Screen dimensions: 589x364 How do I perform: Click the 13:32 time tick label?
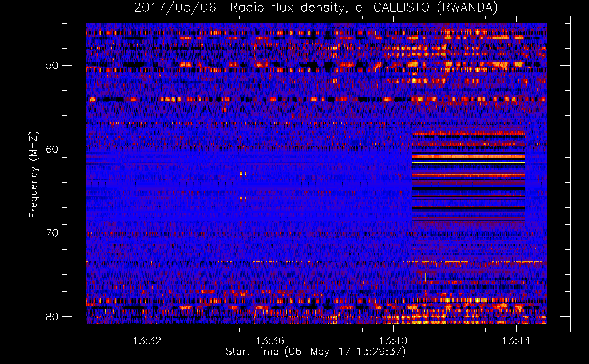pyautogui.click(x=147, y=341)
